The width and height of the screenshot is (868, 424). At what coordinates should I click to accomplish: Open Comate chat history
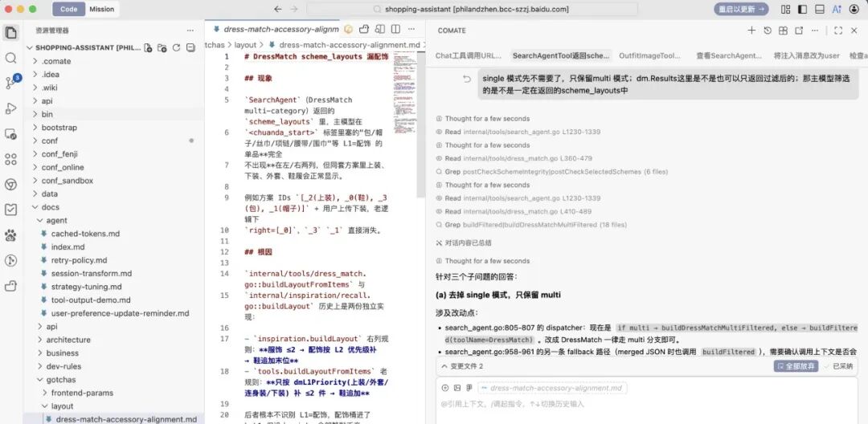[768, 31]
